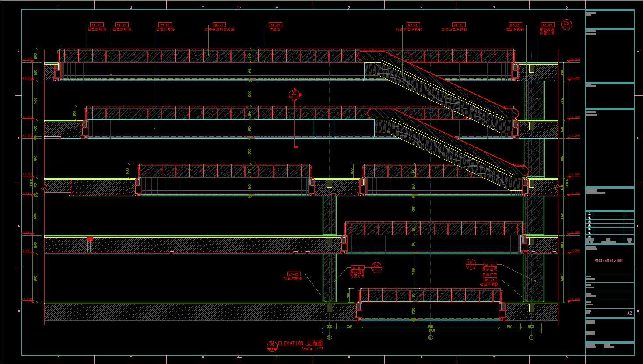
Task: Select the detail callout circle 05 at top right
Action: (566, 24)
